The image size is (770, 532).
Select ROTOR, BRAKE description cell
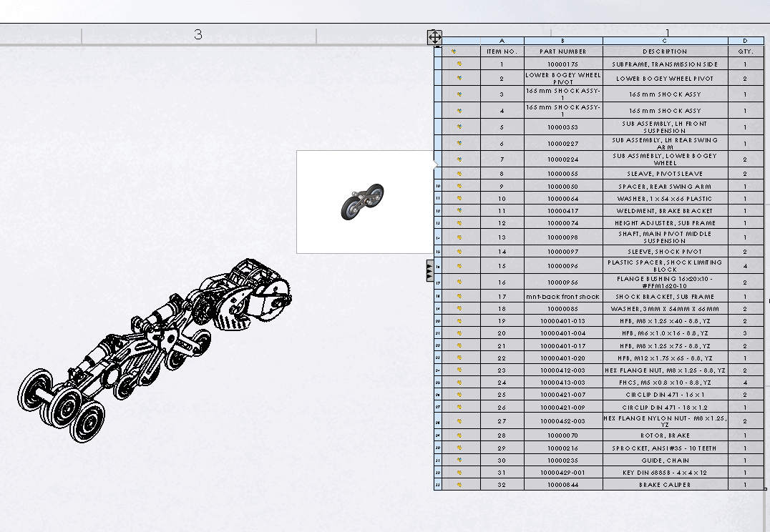(x=666, y=435)
